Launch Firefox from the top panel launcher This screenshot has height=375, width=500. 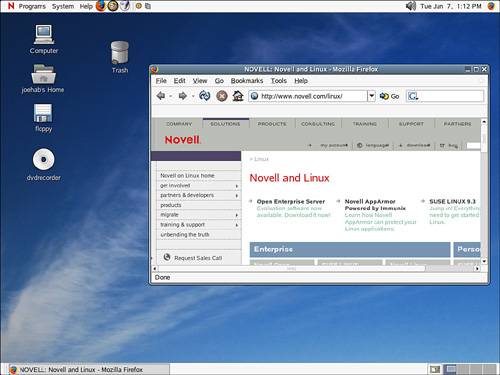(101, 6)
